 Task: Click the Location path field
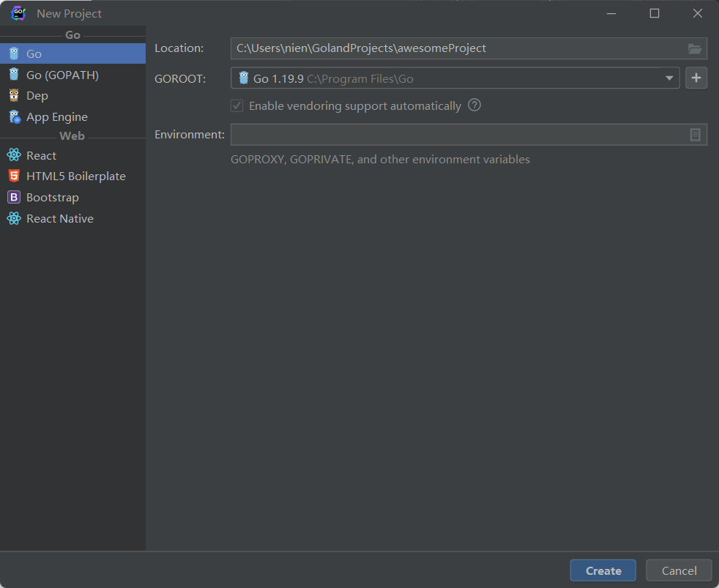pyautogui.click(x=469, y=48)
